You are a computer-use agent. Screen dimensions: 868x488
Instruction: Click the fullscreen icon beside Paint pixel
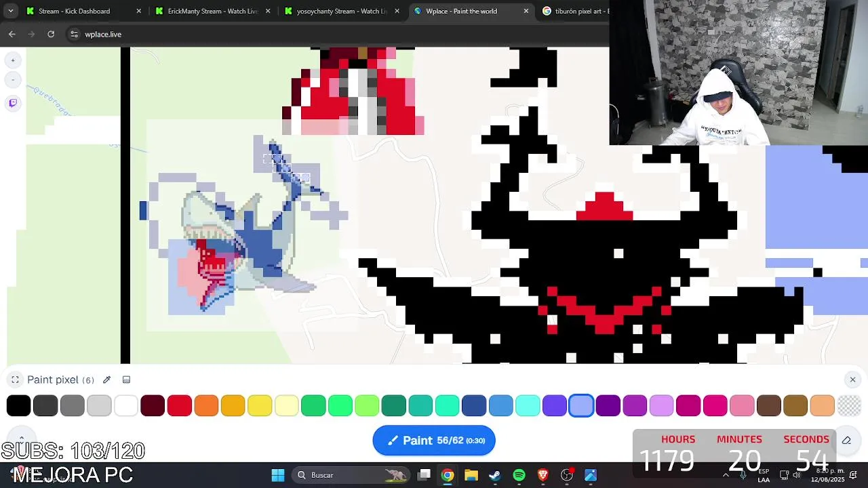tap(15, 380)
